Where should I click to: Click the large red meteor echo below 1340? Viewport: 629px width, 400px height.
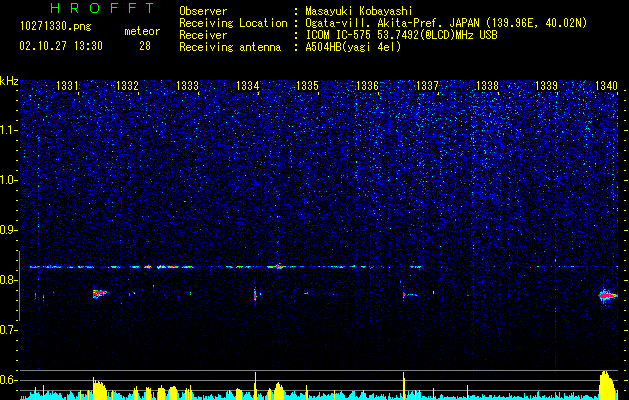point(607,296)
